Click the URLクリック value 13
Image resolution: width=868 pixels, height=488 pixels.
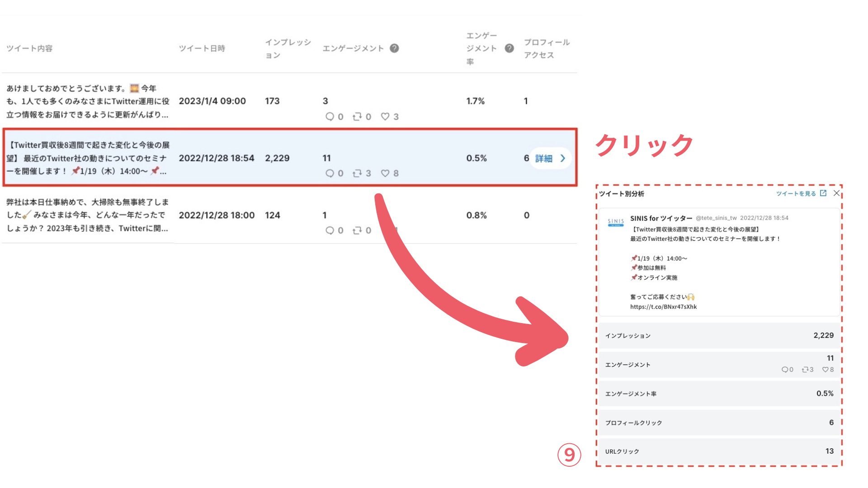(830, 451)
